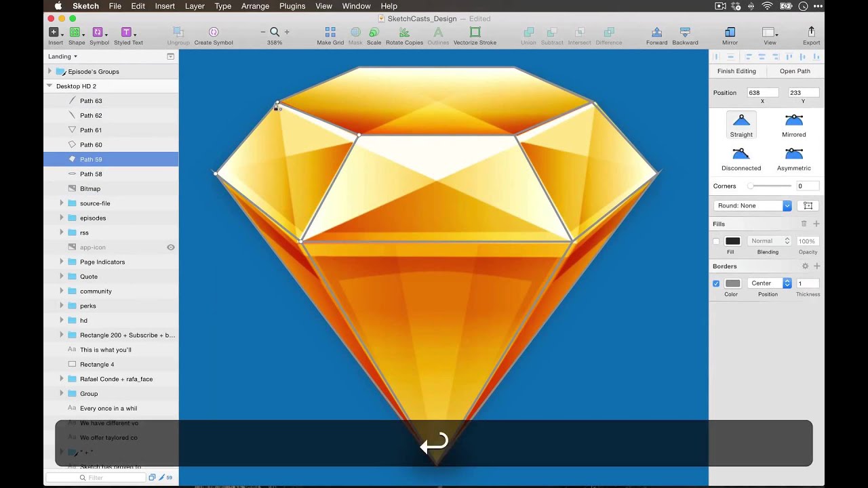Toggle the pages list collapse button

click(x=170, y=57)
